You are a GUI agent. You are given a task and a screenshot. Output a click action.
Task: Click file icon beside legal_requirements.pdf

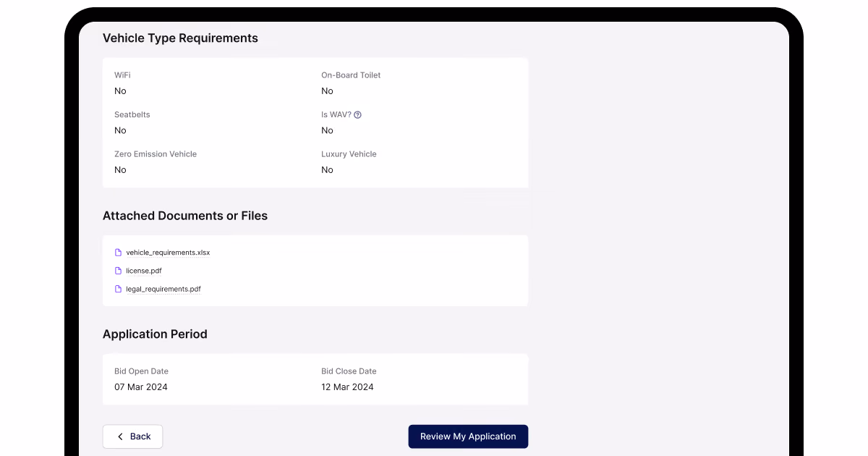[119, 289]
